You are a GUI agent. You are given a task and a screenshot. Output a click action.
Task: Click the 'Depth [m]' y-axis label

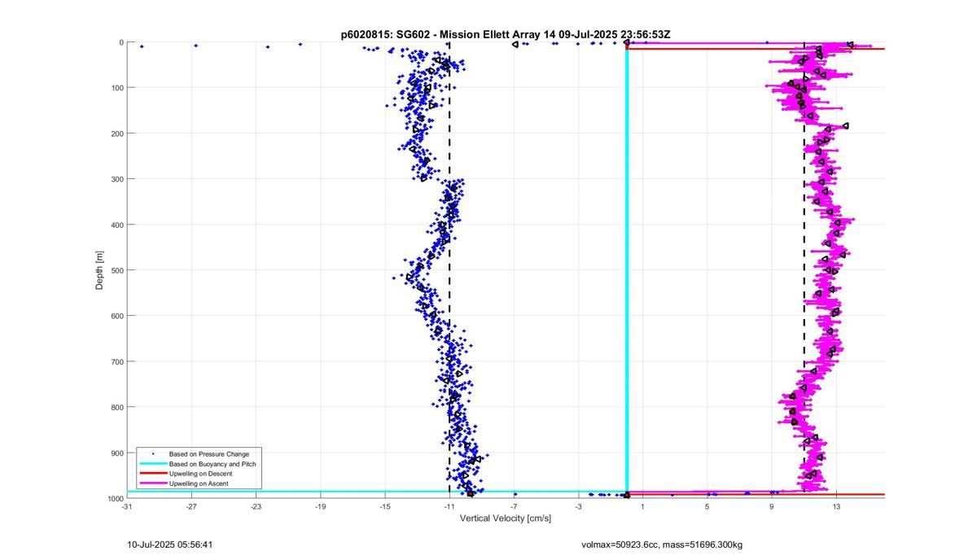point(99,270)
